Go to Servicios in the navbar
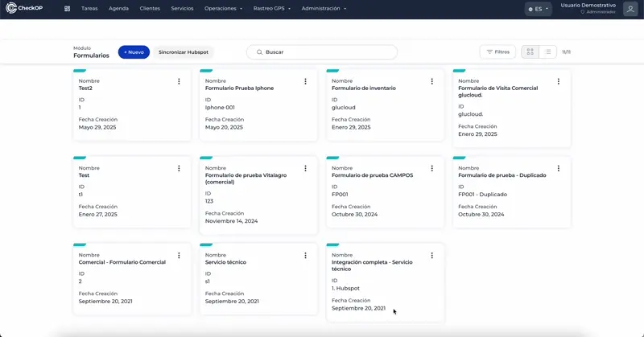644x337 pixels. click(183, 9)
